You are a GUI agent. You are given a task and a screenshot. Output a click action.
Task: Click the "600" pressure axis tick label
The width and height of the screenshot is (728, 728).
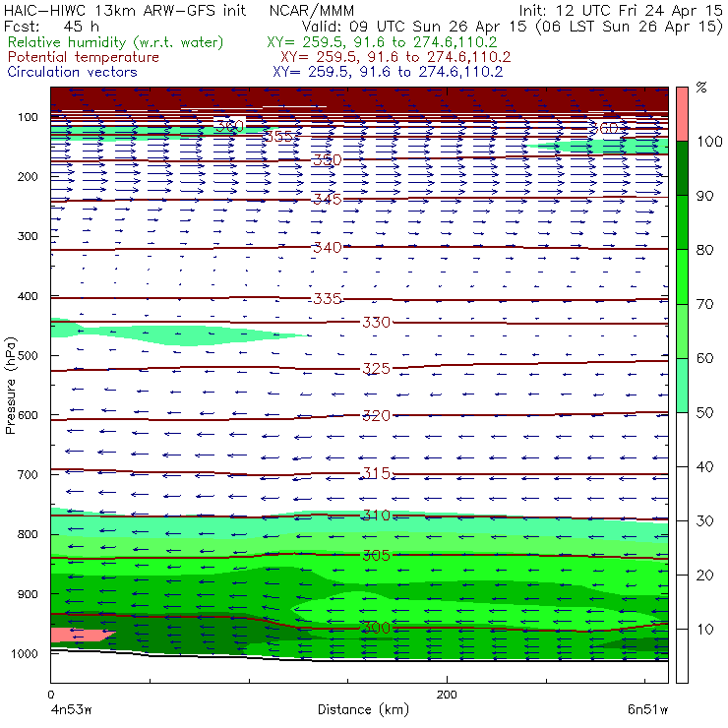click(28, 415)
